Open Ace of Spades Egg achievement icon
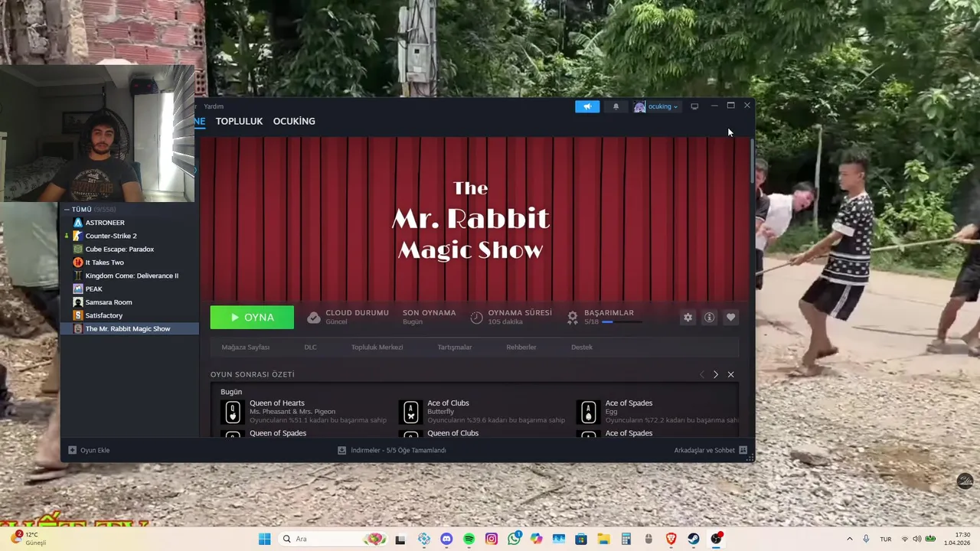Image resolution: width=980 pixels, height=551 pixels. (588, 412)
